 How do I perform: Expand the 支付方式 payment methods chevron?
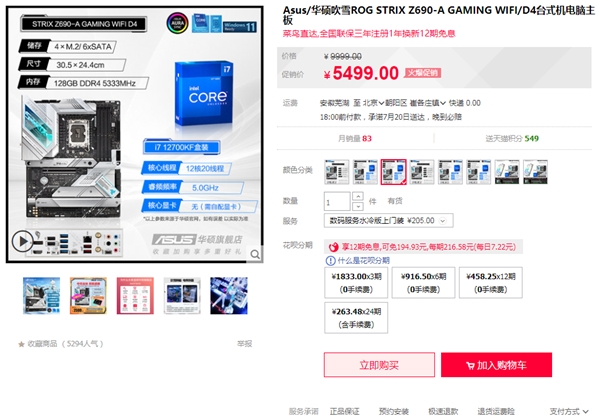click(585, 411)
